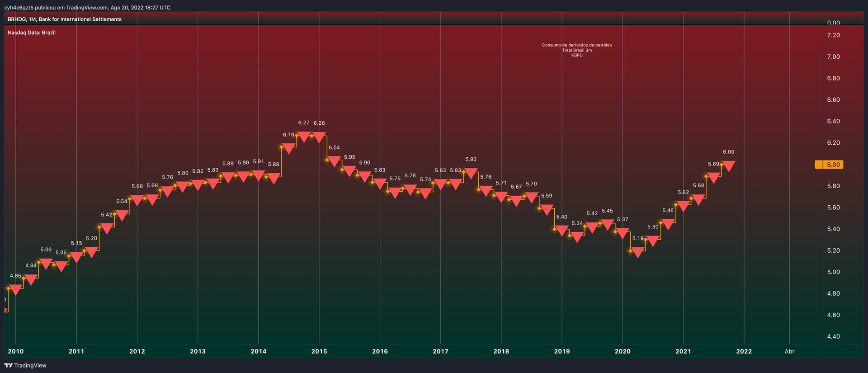Select the 5.95 data label
This screenshot has width=868, height=373.
(x=349, y=157)
